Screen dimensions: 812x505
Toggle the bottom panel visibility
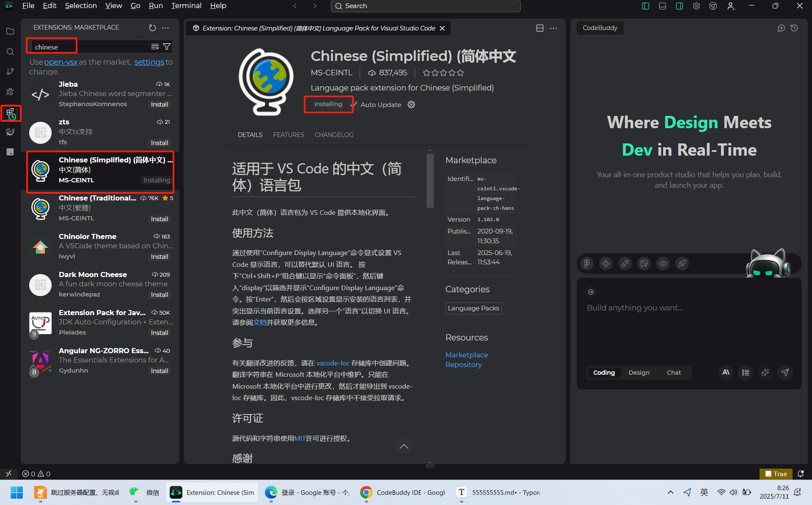coord(662,6)
